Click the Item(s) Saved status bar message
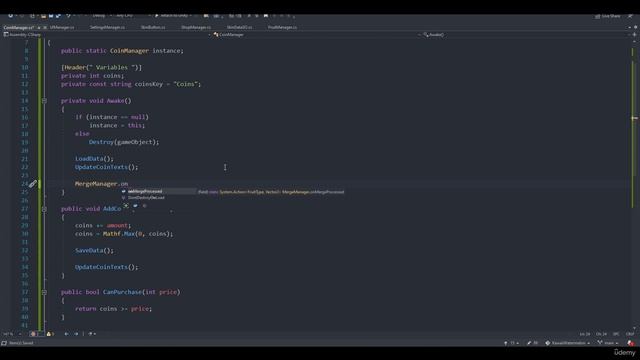 point(21,343)
